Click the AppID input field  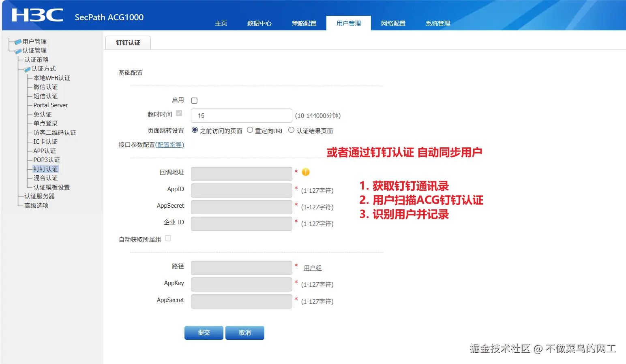[242, 190]
